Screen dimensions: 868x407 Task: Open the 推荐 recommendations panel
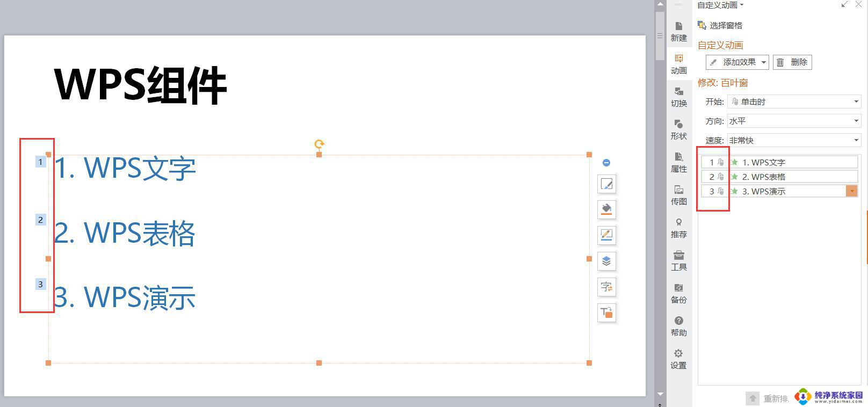pyautogui.click(x=678, y=228)
